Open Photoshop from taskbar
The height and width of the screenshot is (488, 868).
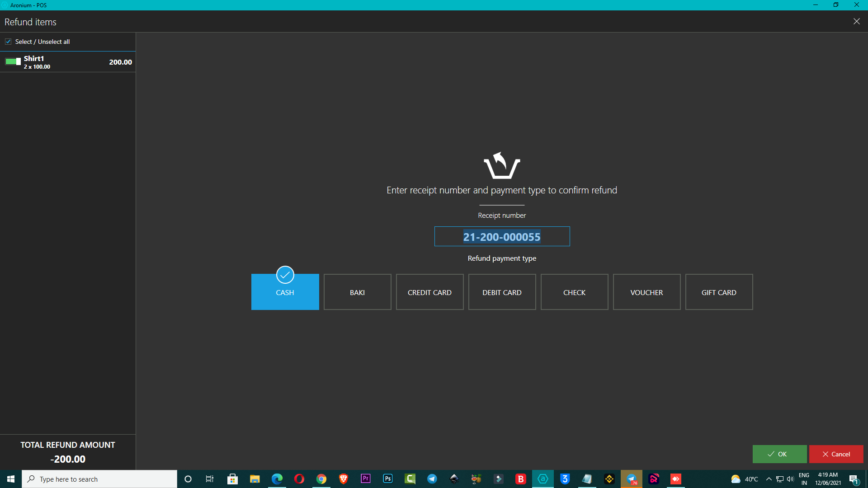coord(388,479)
